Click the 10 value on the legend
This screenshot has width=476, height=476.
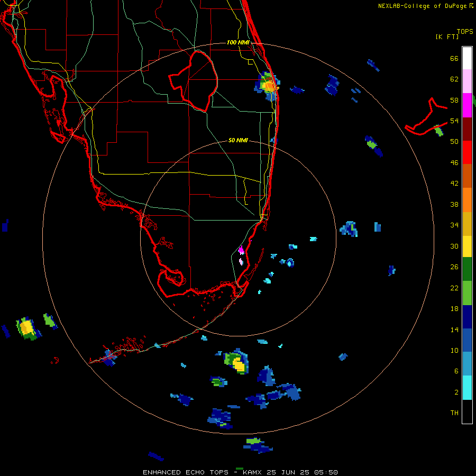[454, 350]
